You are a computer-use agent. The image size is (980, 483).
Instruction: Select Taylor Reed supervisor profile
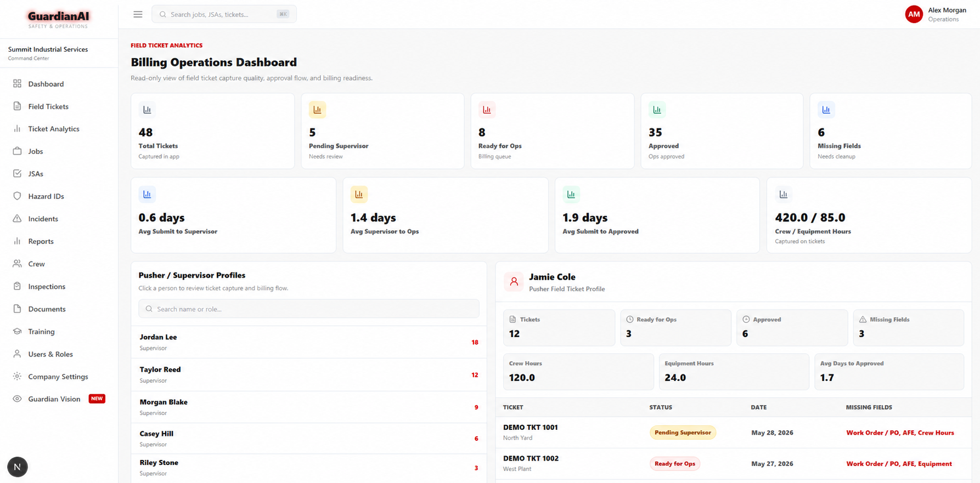[x=309, y=374]
